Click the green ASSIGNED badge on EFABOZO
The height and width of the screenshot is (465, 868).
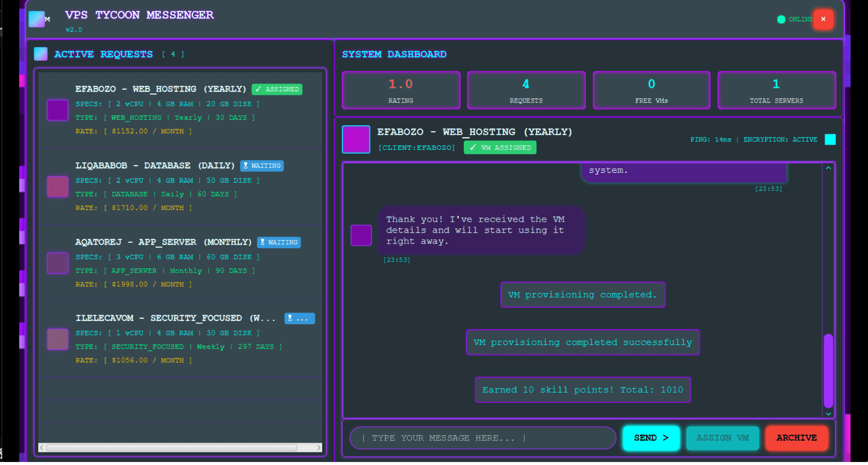[x=277, y=89]
